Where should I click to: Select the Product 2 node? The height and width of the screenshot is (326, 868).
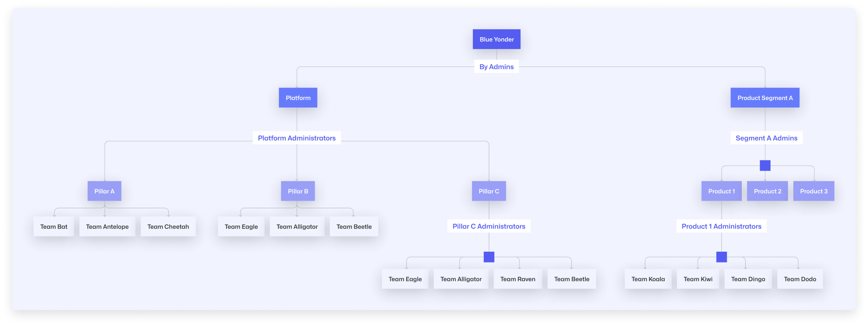tap(767, 191)
